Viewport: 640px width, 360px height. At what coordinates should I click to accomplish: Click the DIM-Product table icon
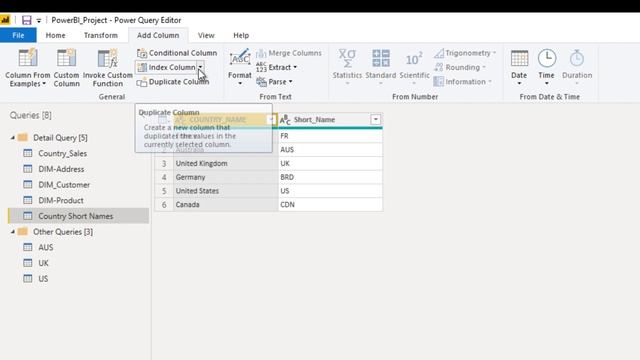(28, 200)
